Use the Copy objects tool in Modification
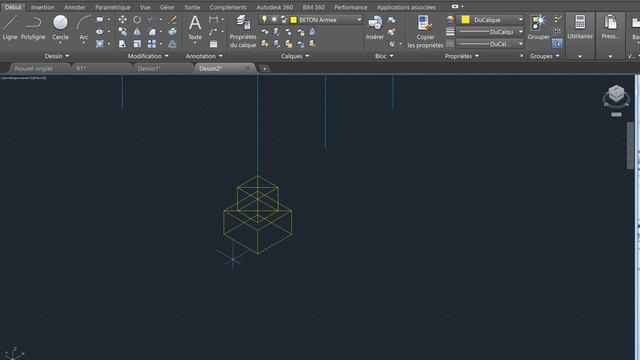 point(122,31)
